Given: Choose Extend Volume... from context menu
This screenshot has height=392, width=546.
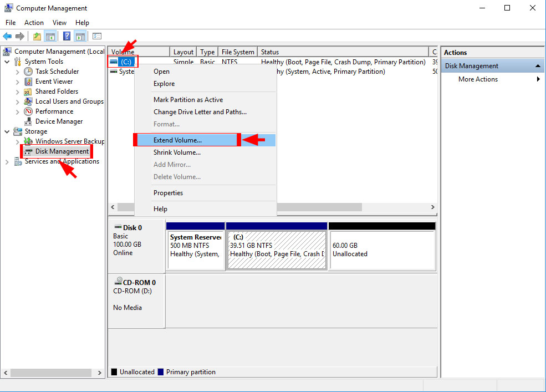Looking at the screenshot, I should pos(206,140).
